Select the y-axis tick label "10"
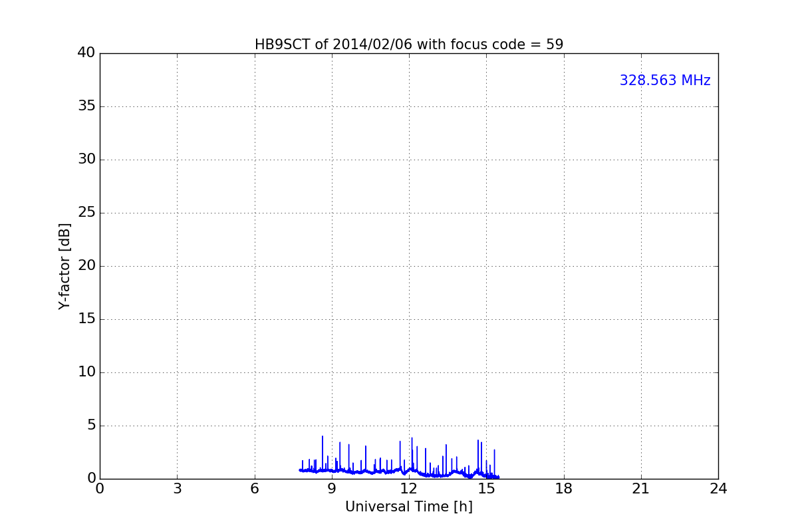 pos(86,372)
